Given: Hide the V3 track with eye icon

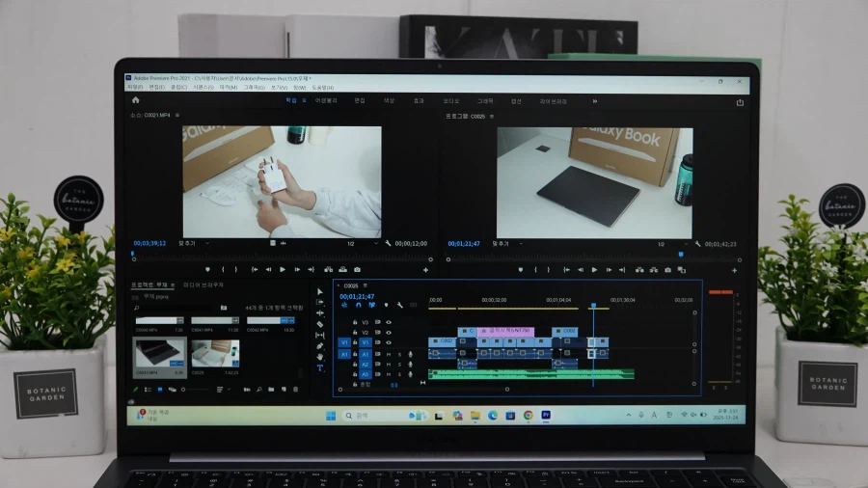Looking at the screenshot, I should tap(389, 322).
